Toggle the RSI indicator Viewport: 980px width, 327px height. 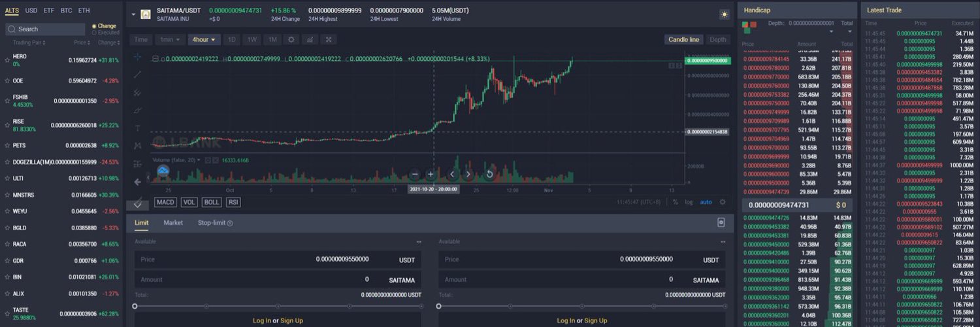(233, 202)
